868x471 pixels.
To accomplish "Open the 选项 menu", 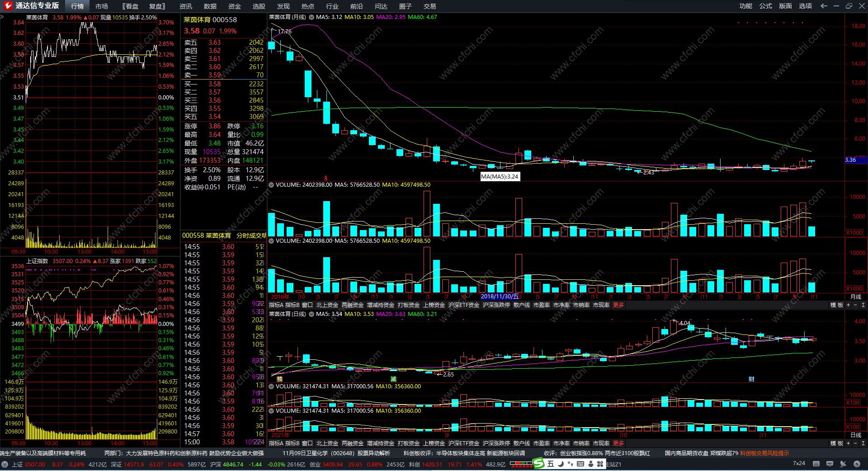I will (806, 6).
